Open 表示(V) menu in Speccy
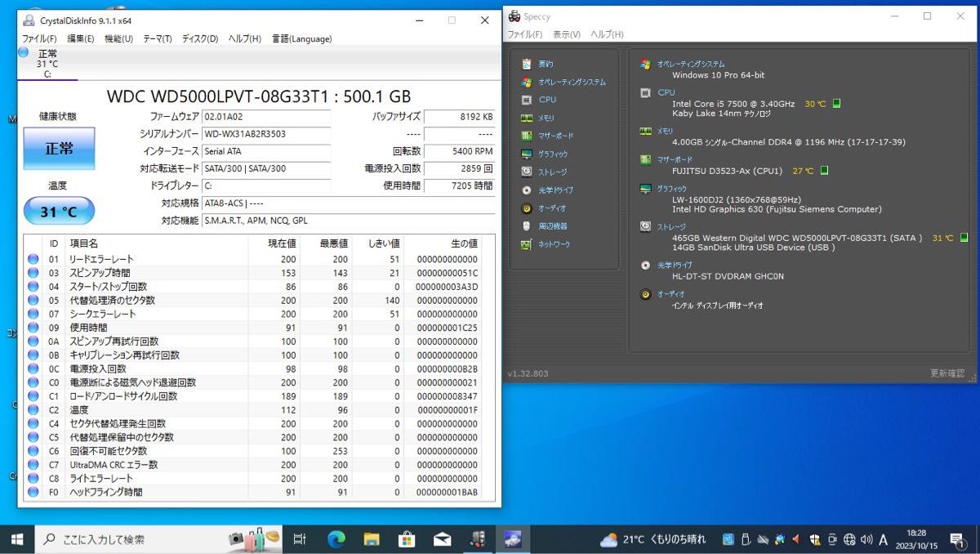Image resolution: width=980 pixels, height=554 pixels. point(566,34)
